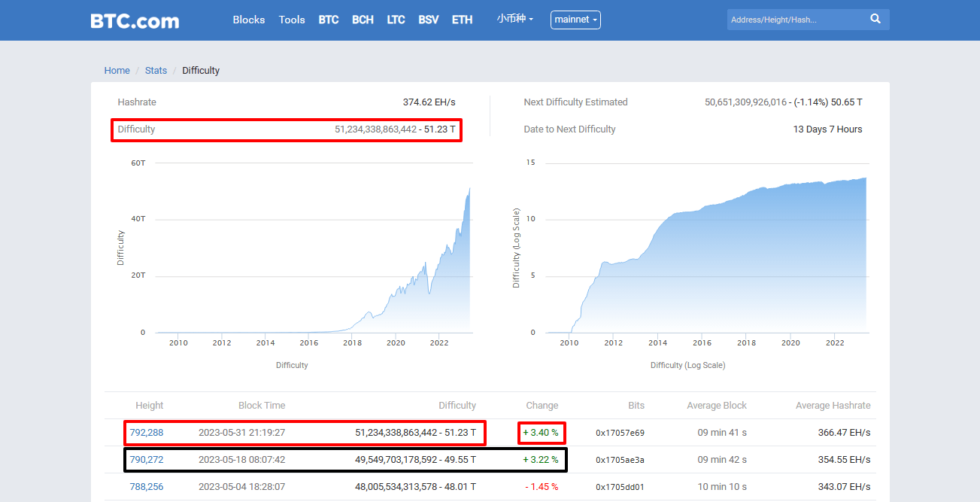Image resolution: width=980 pixels, height=502 pixels.
Task: Click the Average Hashrate column header
Action: 833,406
